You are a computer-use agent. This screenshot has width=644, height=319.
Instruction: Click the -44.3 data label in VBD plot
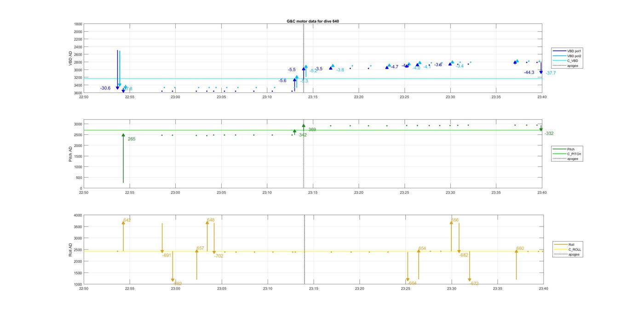(529, 73)
